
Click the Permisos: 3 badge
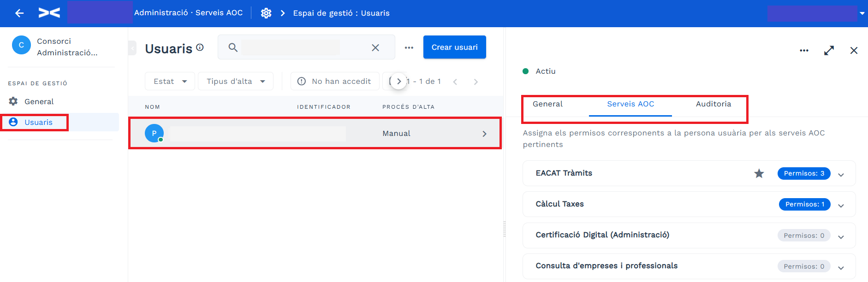(x=804, y=173)
